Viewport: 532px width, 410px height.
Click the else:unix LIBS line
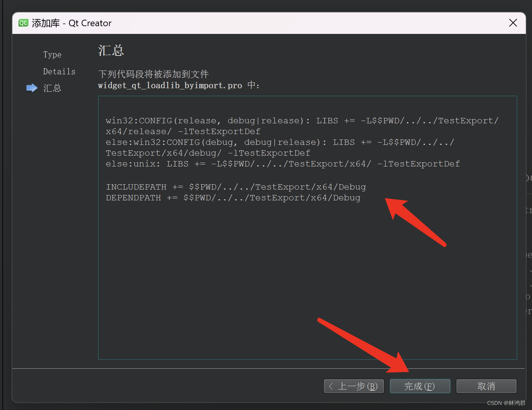pyautogui.click(x=283, y=163)
